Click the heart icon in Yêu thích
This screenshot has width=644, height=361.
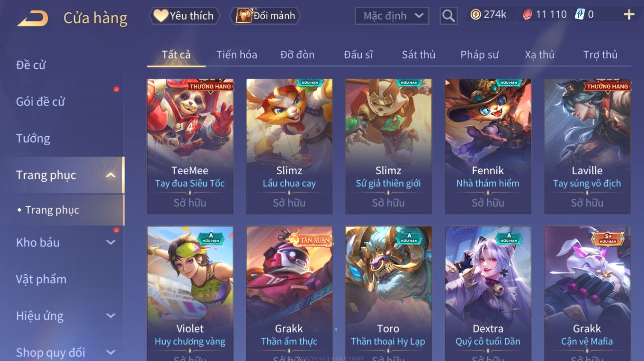(x=161, y=16)
